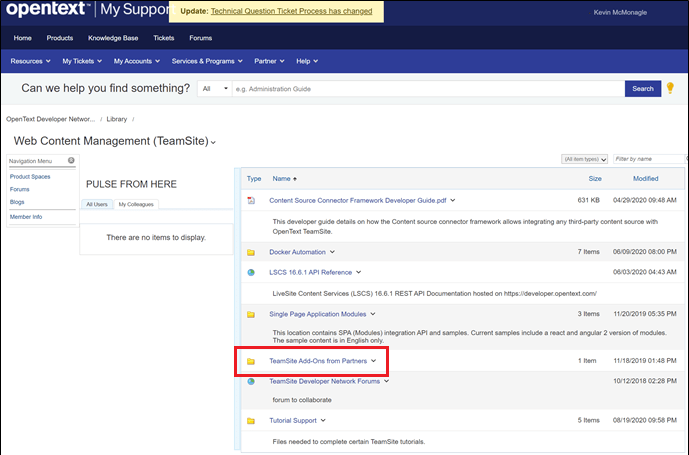Click the LSCS 16.6.1 API Reference globe icon
The image size is (689, 455).
[x=251, y=273]
